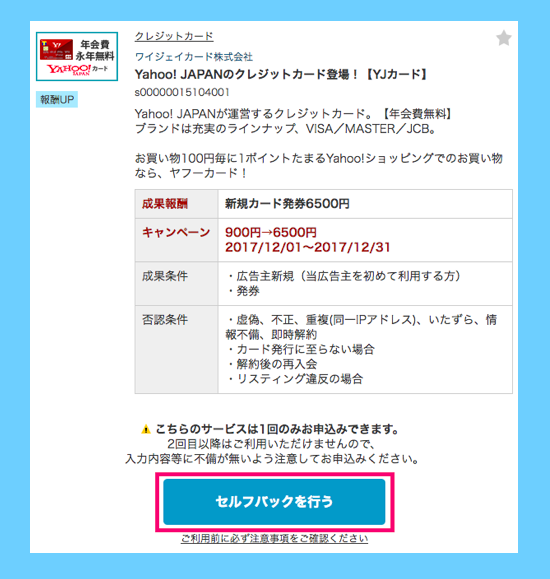Click the キャンペーン row header
Screen dimensions: 550x579
click(x=177, y=240)
